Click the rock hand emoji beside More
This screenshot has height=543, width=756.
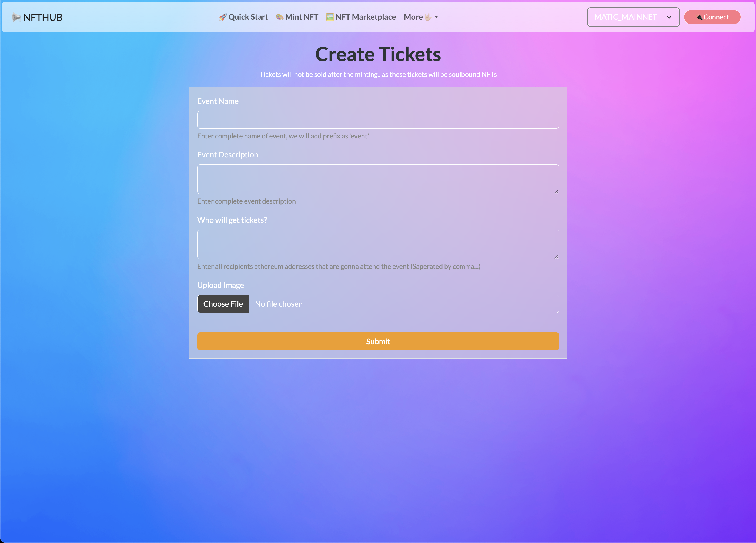point(428,17)
